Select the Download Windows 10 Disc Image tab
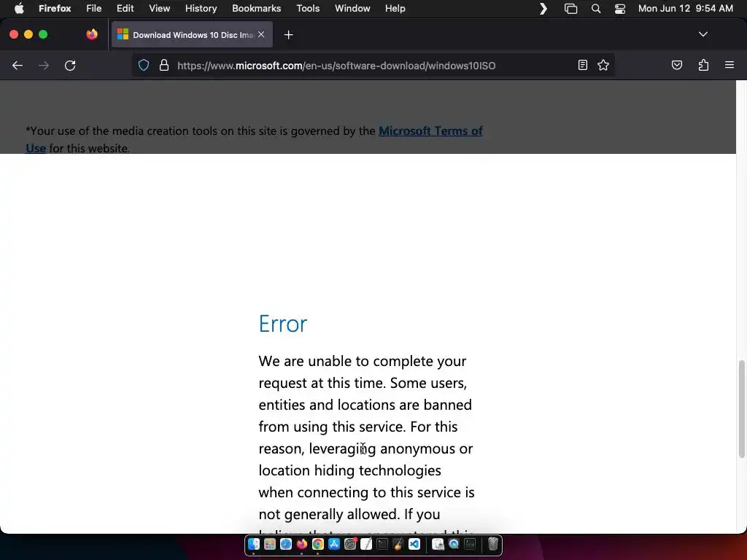Image resolution: width=747 pixels, height=560 pixels. pos(192,35)
